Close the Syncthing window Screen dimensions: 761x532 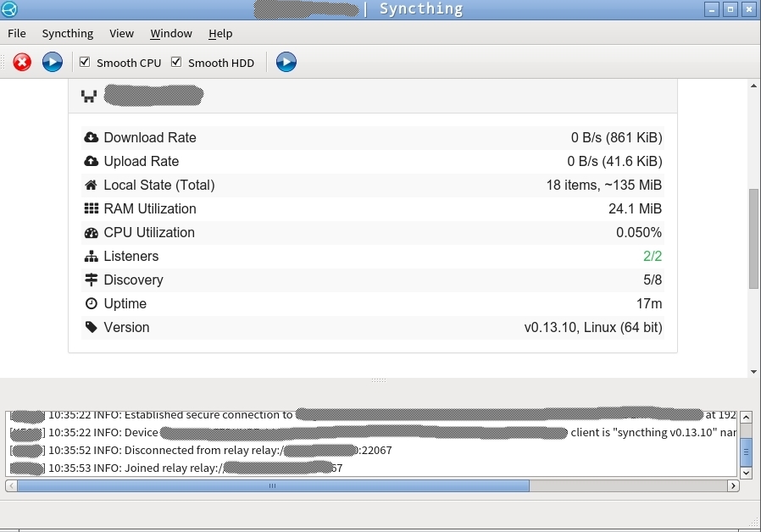pyautogui.click(x=749, y=9)
